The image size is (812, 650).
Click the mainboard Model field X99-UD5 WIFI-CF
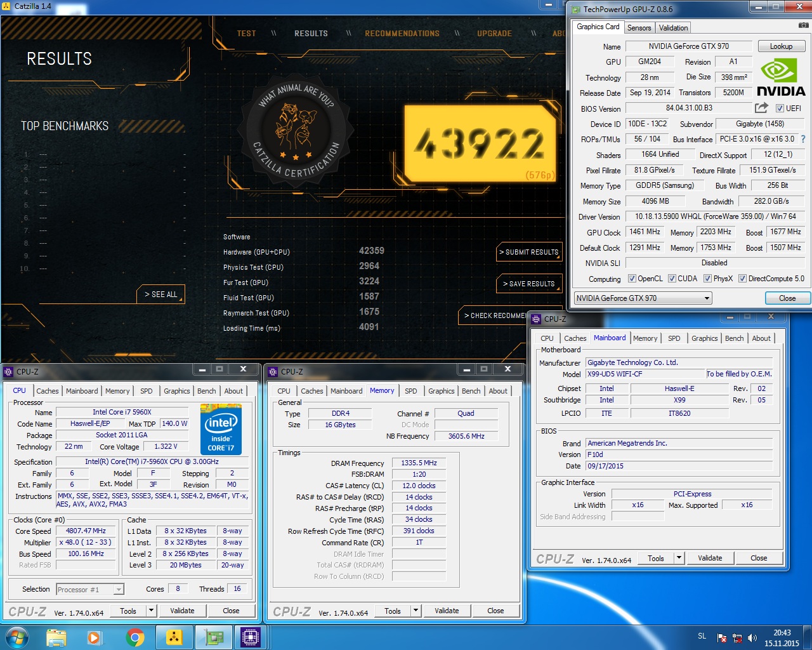645,375
